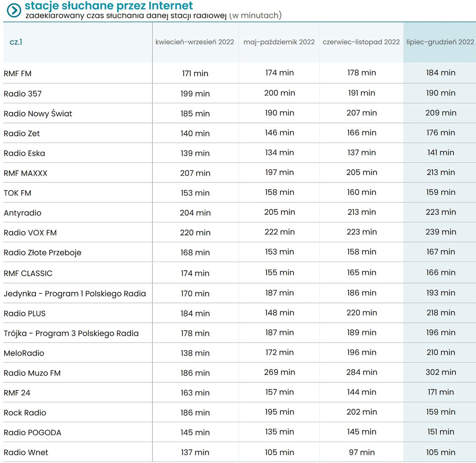Screen dimensions: 476x463
Task: Click the "Antyradio" station name
Action: pos(23,213)
